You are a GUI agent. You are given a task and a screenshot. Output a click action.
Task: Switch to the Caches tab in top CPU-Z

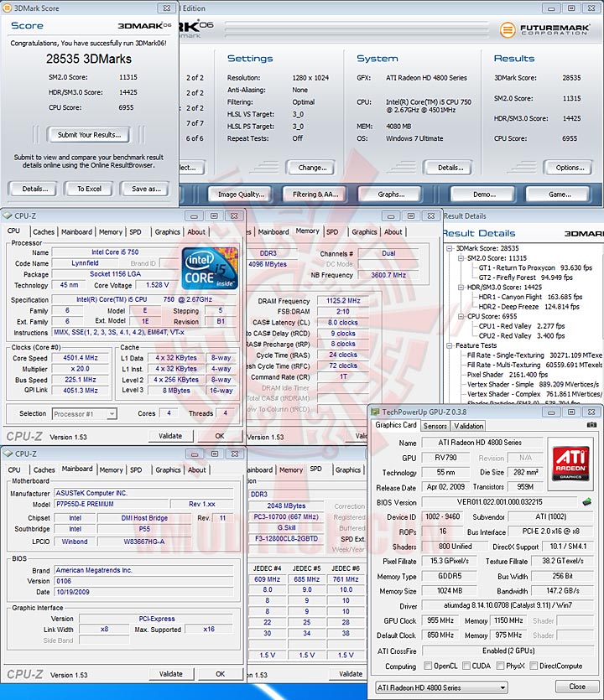coord(44,231)
